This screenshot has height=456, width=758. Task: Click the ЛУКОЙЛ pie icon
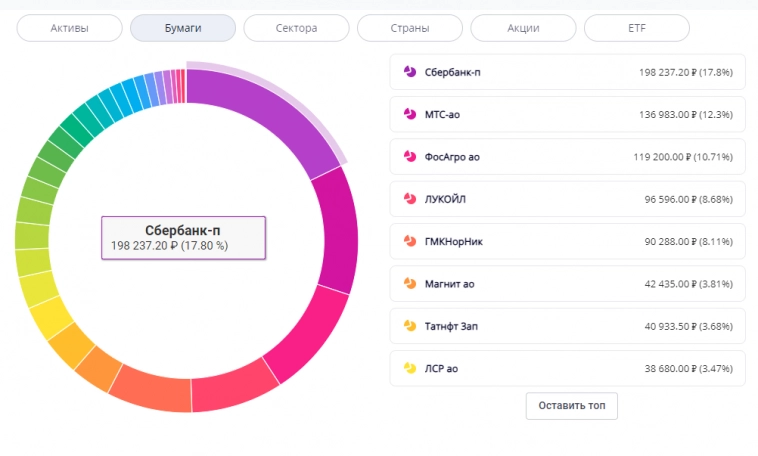pyautogui.click(x=409, y=199)
